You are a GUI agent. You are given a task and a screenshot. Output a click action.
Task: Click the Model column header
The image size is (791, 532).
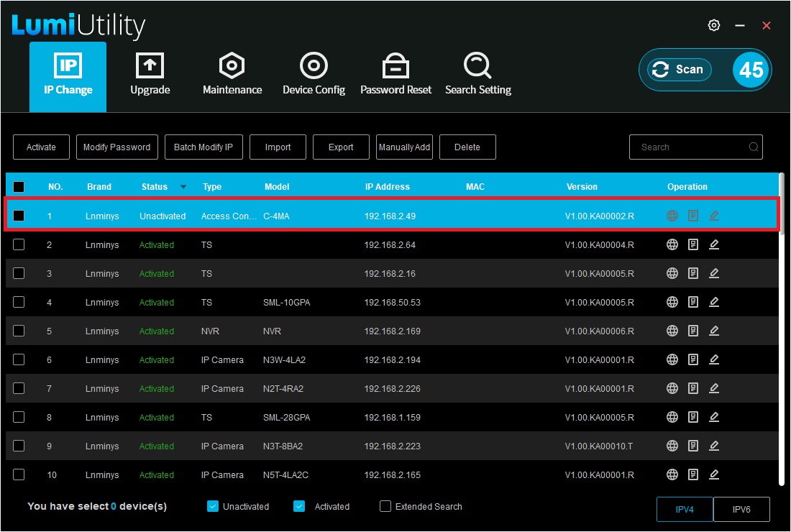point(277,187)
